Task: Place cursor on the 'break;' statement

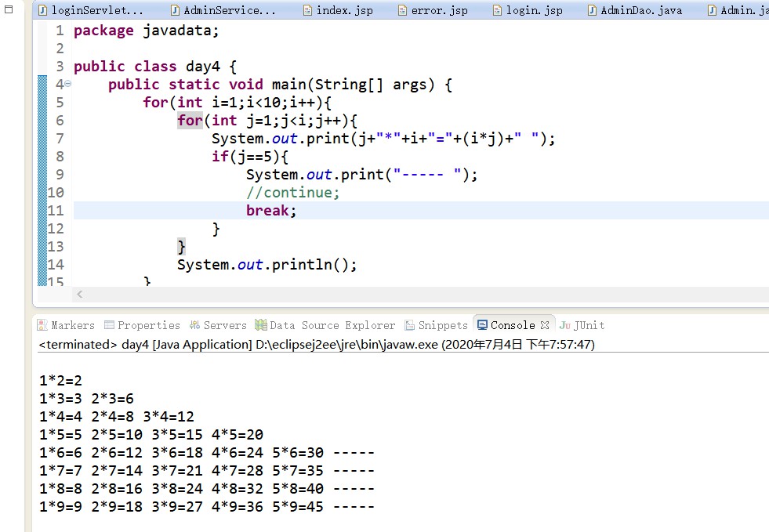Action: (x=271, y=210)
